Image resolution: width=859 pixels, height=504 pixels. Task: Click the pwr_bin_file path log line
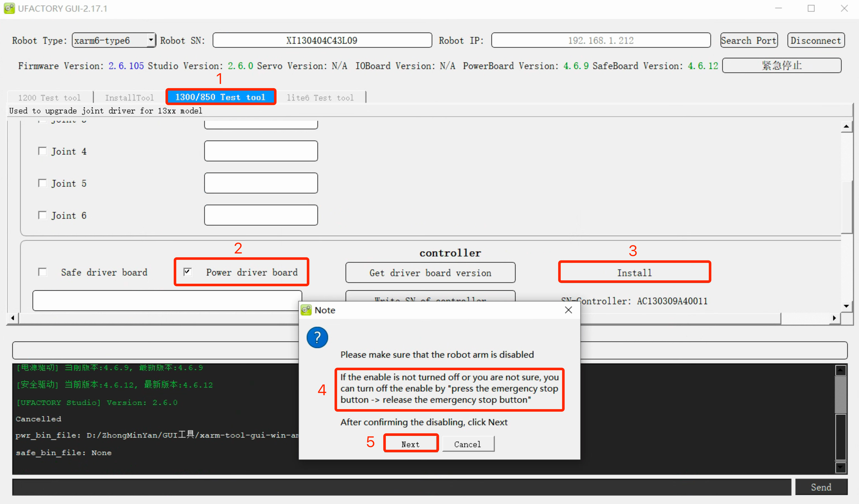[x=157, y=435]
